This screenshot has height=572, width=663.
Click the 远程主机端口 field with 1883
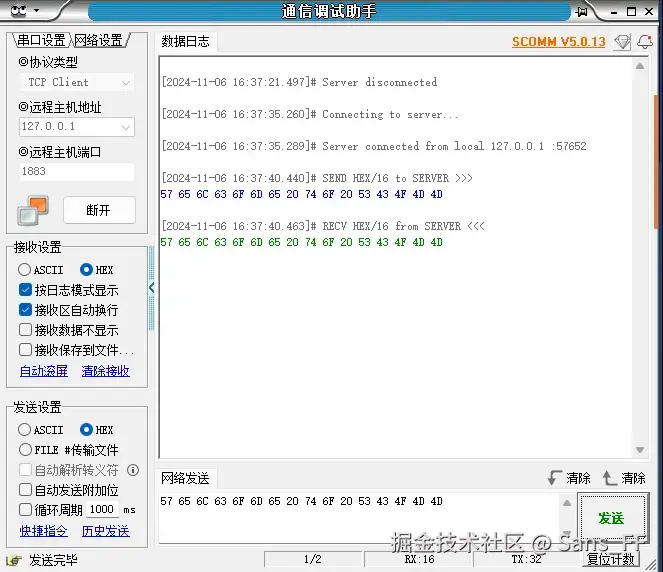tap(77, 171)
